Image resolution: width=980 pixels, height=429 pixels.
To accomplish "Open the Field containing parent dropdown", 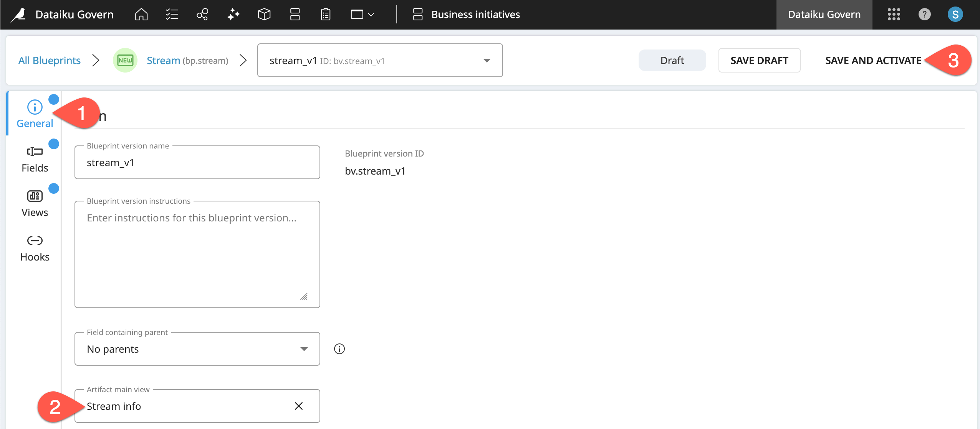I will (197, 349).
